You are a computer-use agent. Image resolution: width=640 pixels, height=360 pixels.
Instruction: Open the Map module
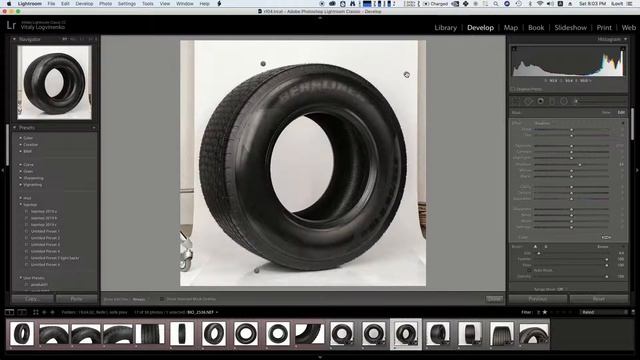[x=511, y=28]
